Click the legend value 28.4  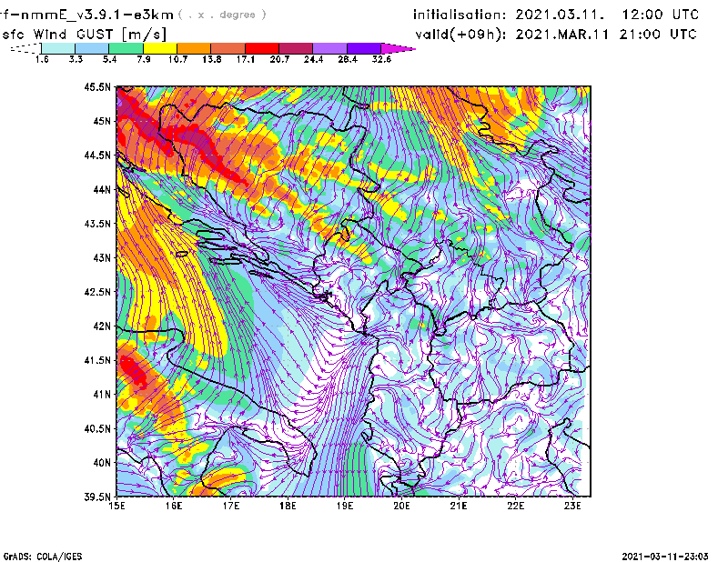pos(348,59)
